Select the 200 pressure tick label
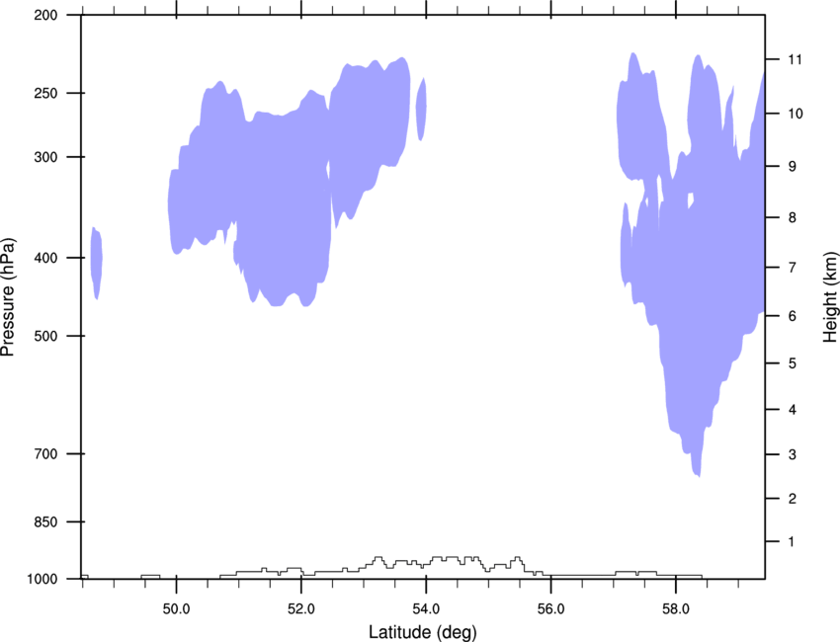This screenshot has width=840, height=642. tap(45, 15)
